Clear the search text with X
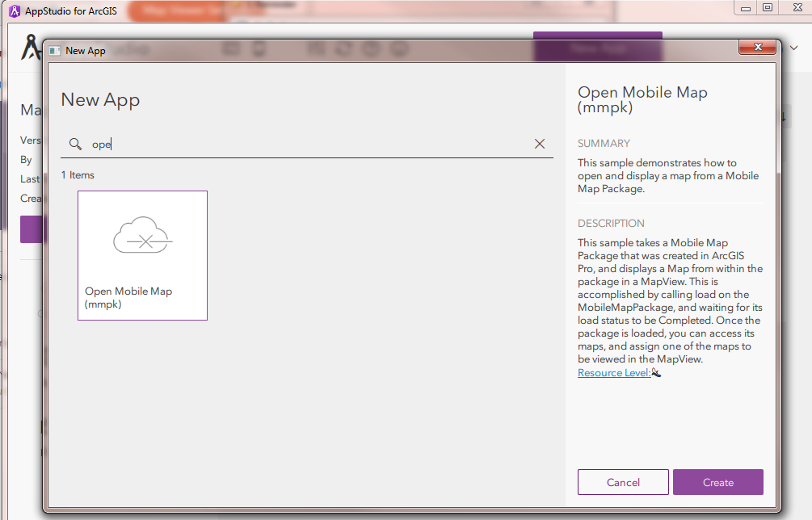 pyautogui.click(x=540, y=144)
